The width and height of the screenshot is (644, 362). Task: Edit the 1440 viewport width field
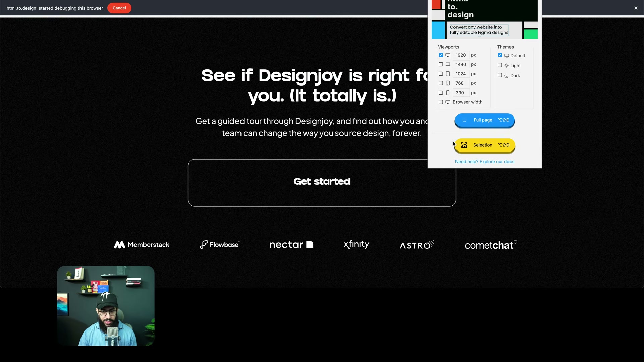461,64
